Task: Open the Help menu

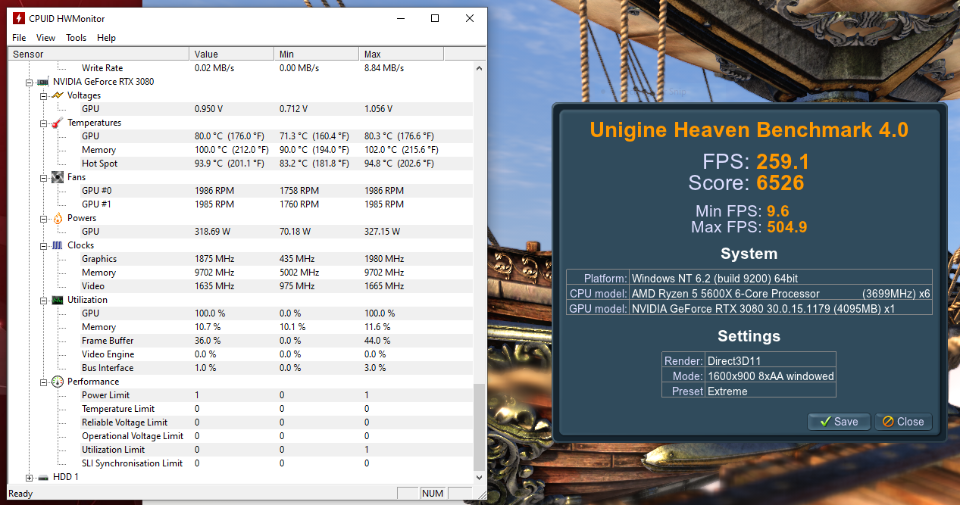Action: click(x=106, y=38)
